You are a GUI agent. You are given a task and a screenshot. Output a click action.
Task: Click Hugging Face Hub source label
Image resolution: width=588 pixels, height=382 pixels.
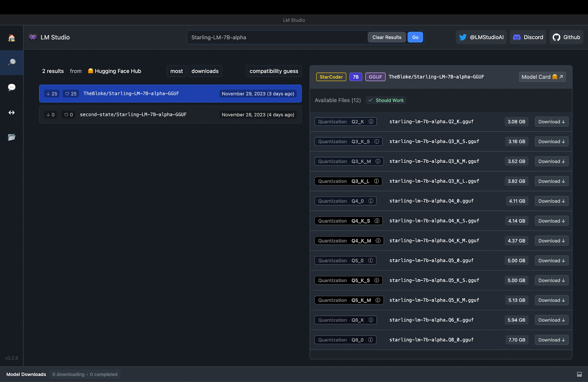[x=114, y=71]
